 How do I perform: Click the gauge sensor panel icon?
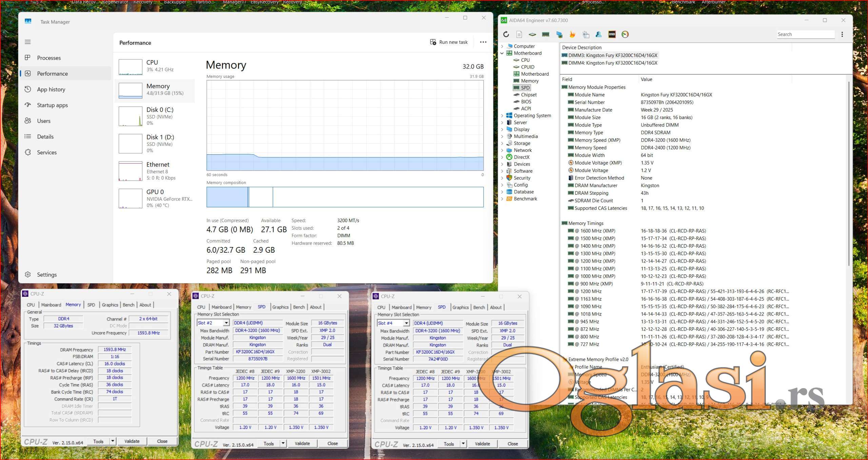click(x=625, y=34)
